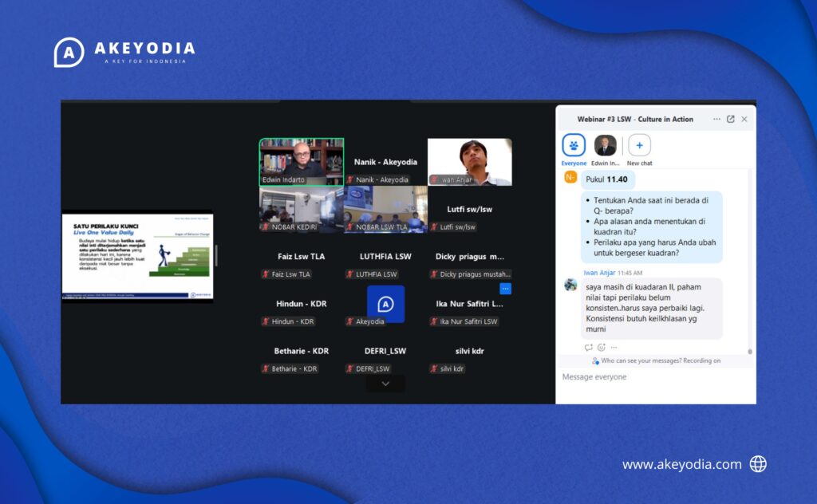
Task: Click the orange N- sender avatar
Action: 570,178
